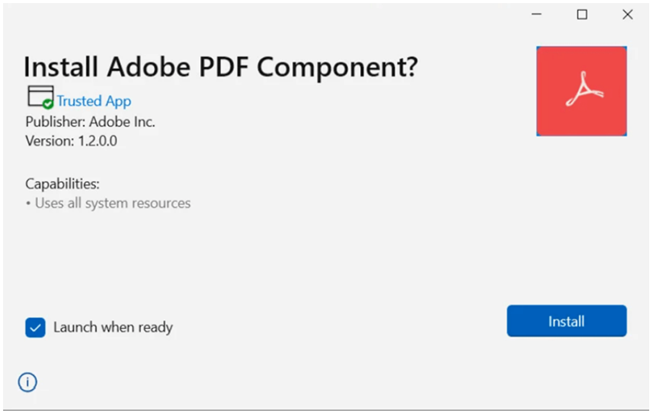This screenshot has width=650, height=413.
Task: Maximize the installer window
Action: point(582,15)
